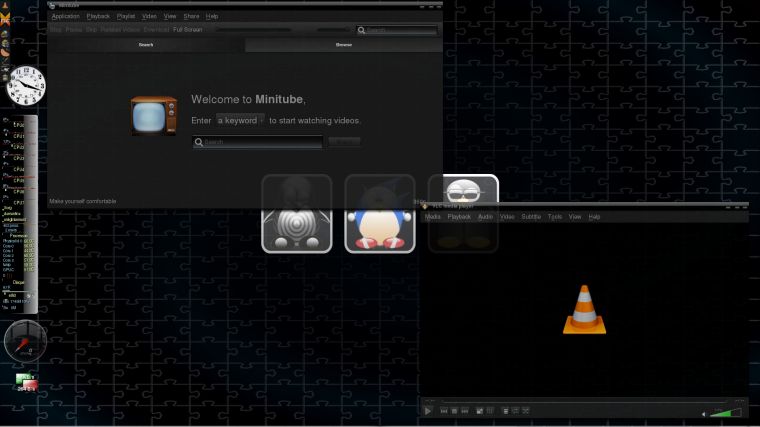The width and height of the screenshot is (760, 427).
Task: Open the Application menu in Minitube
Action: [x=65, y=16]
